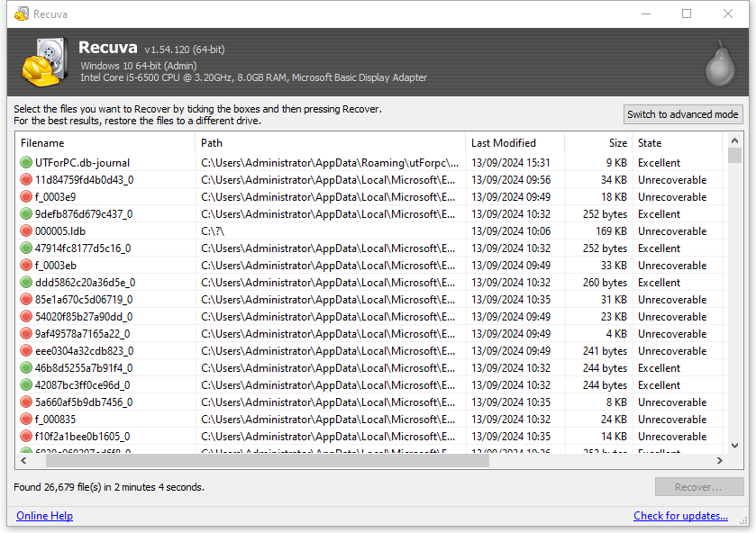Click the Found 26,679 file(s) status text
756x533 pixels.
[x=109, y=487]
